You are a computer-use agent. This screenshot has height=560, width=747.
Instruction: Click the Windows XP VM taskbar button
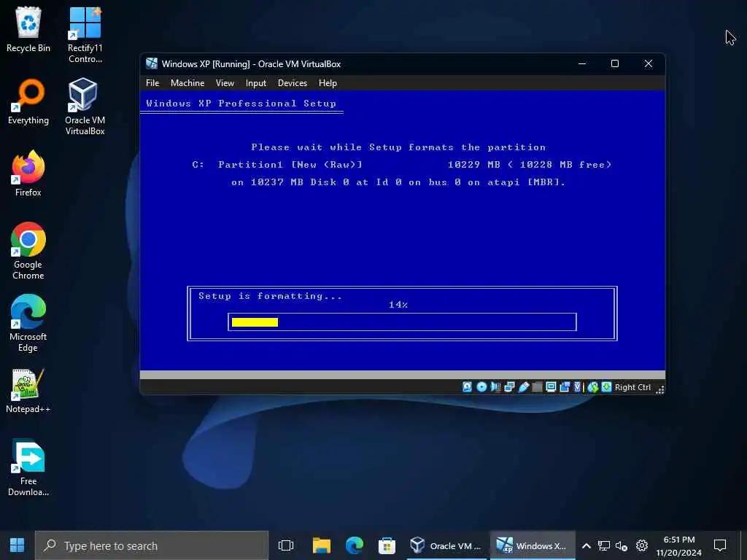[532, 545]
